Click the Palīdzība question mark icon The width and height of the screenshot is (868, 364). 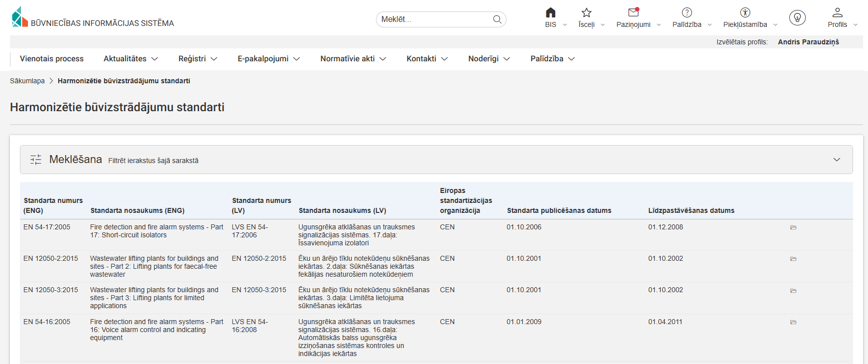(687, 12)
